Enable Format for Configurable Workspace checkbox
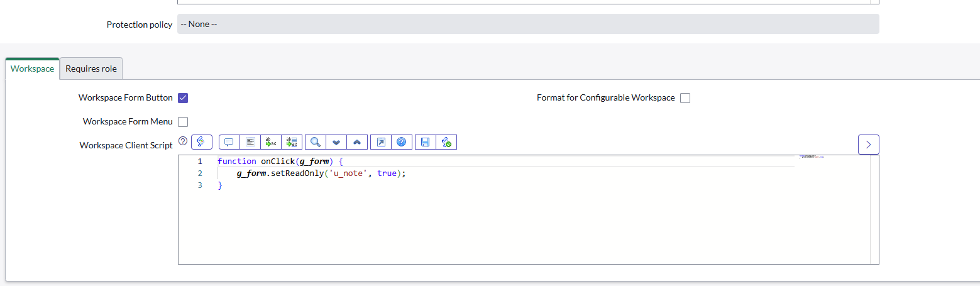 [x=685, y=98]
